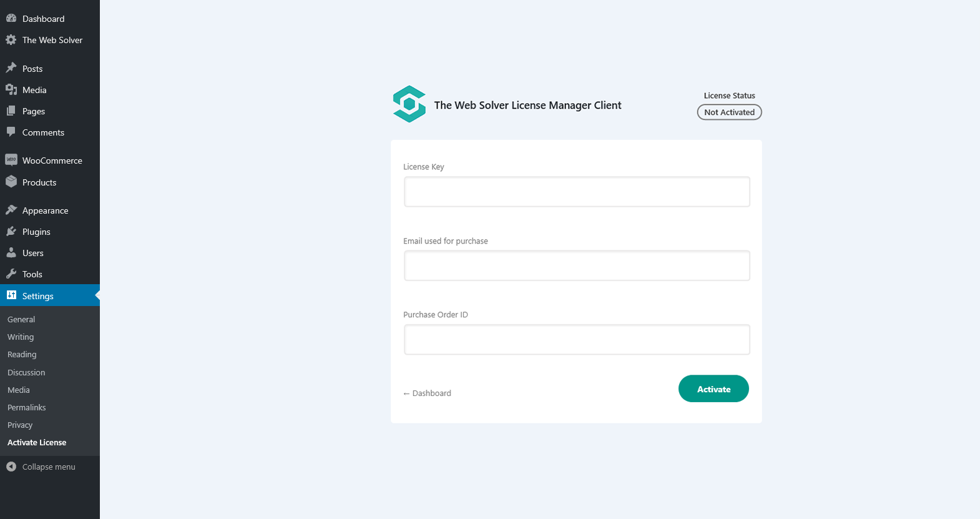Screen dimensions: 980x519
Task: Click the Appearance paintbrush icon
Action: tap(11, 210)
